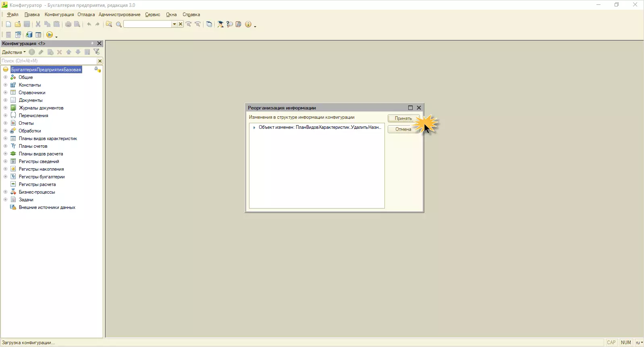
Task: Open the Правка menu
Action: pos(32,14)
